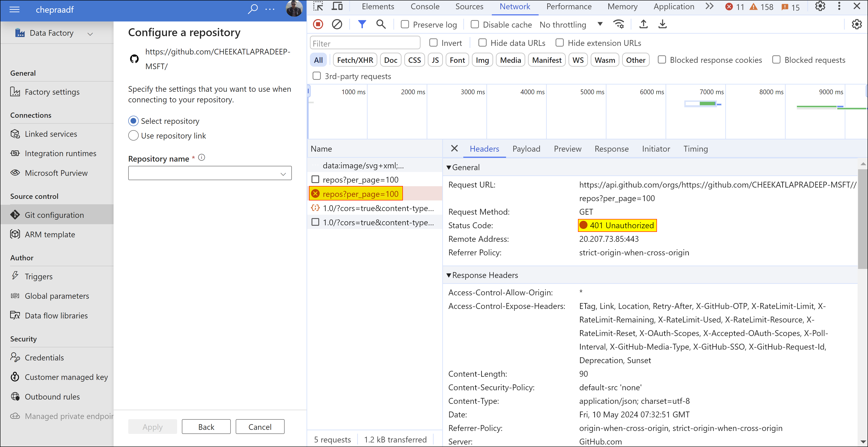868x447 pixels.
Task: Filter requests by JS type
Action: coord(435,60)
